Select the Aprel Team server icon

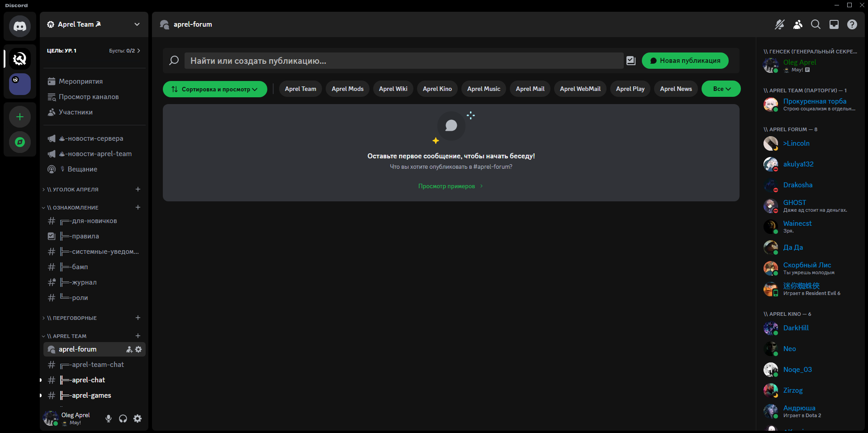pyautogui.click(x=20, y=59)
